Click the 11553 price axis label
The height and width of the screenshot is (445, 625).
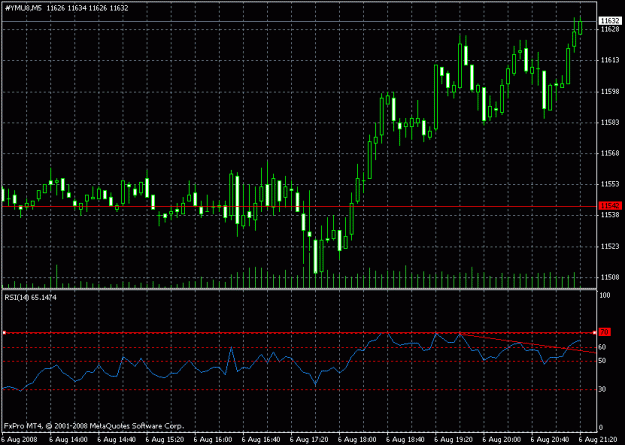pyautogui.click(x=609, y=184)
